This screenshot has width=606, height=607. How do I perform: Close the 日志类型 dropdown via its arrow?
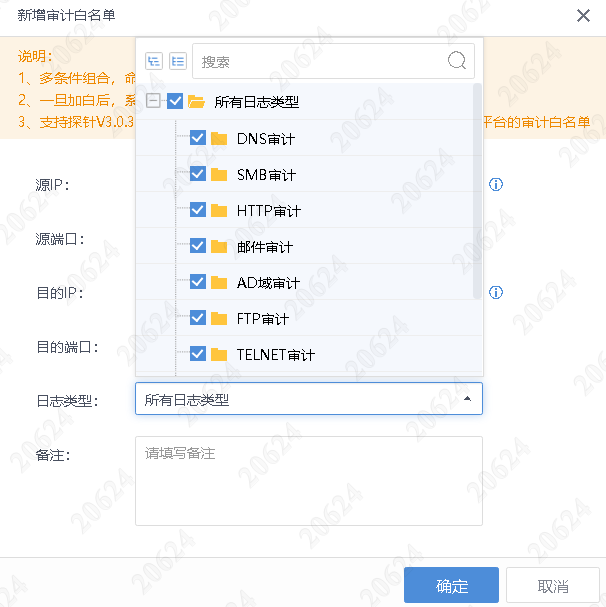[x=467, y=399]
